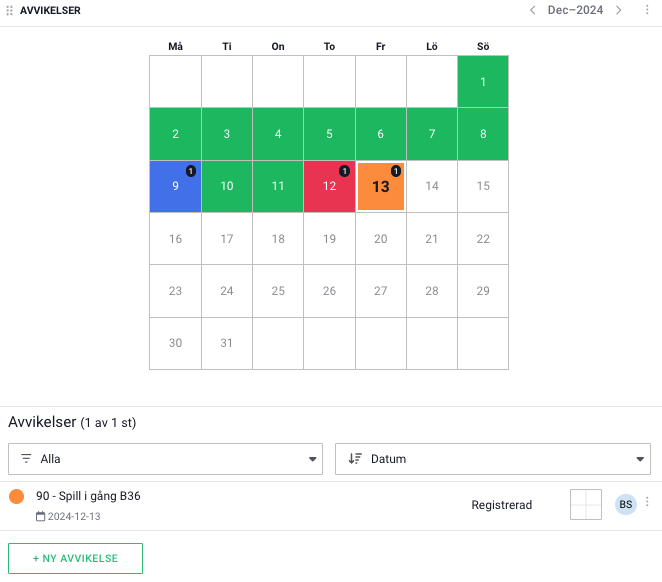The height and width of the screenshot is (582, 662).
Task: Click the sort icon beside Datum
Action: pyautogui.click(x=354, y=459)
